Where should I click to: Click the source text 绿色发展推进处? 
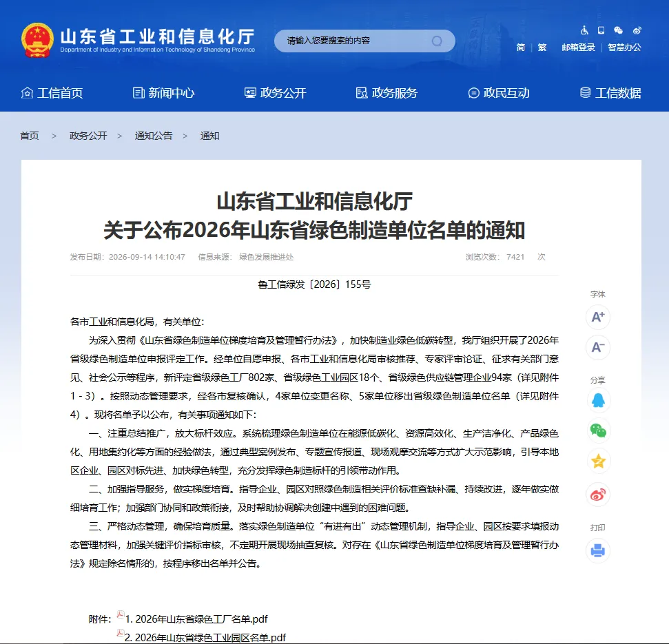point(266,257)
